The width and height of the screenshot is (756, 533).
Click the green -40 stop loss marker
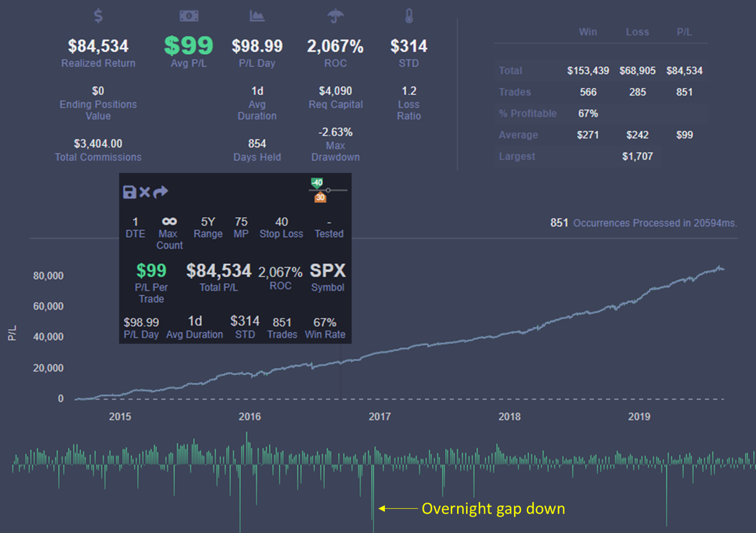[x=317, y=183]
